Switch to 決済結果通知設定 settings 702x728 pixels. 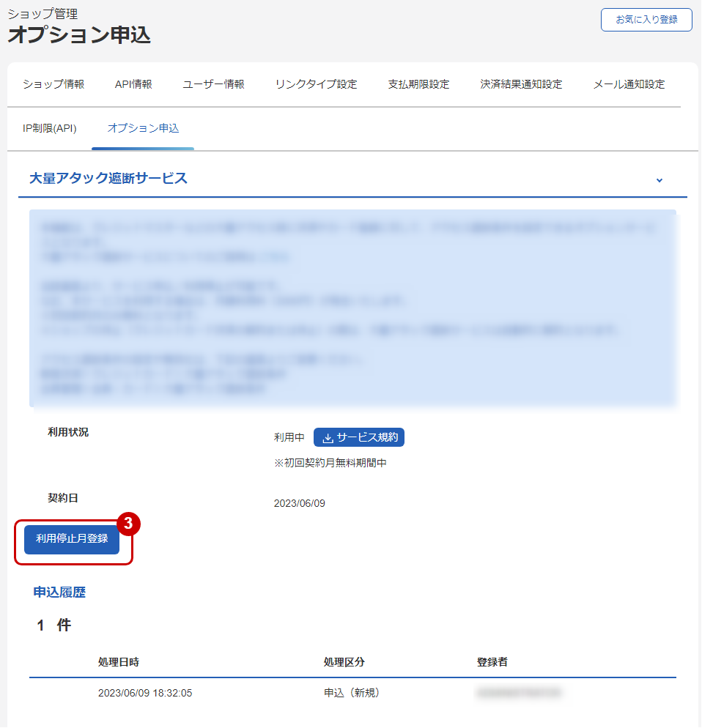(x=520, y=84)
